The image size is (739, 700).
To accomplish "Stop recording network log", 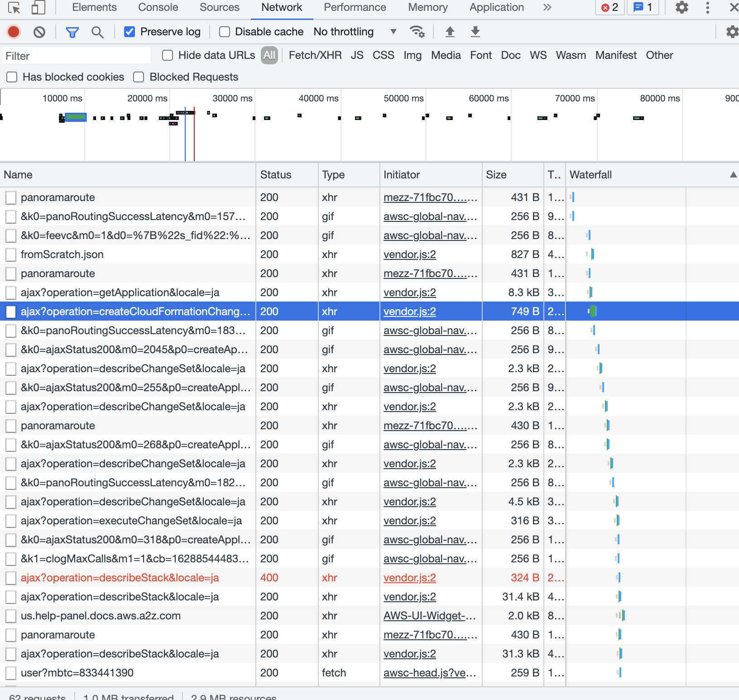I will [14, 32].
